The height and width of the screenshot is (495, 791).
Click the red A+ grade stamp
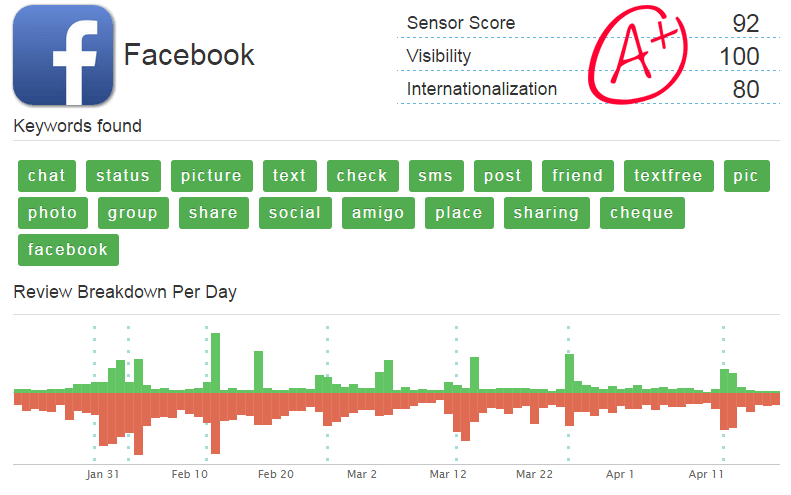click(634, 59)
